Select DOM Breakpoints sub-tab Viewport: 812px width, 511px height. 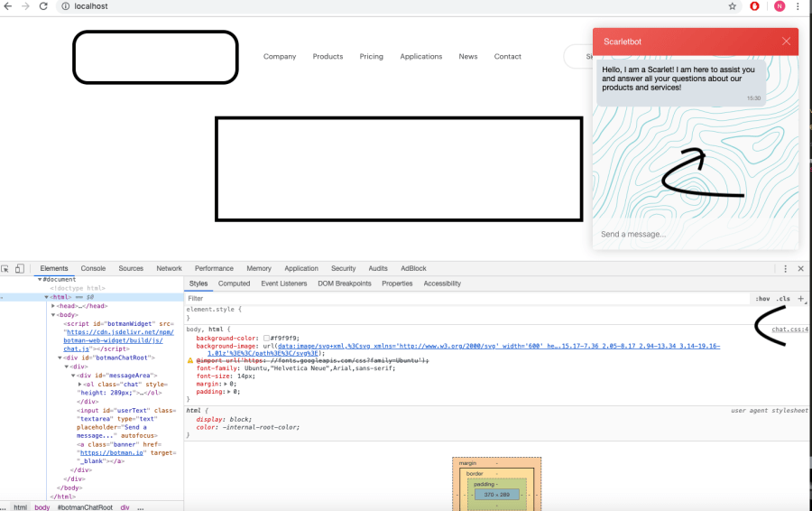pos(345,283)
